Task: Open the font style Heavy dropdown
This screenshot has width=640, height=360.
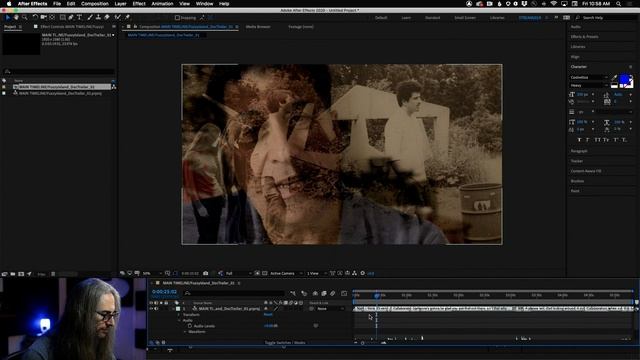Action: pos(589,85)
